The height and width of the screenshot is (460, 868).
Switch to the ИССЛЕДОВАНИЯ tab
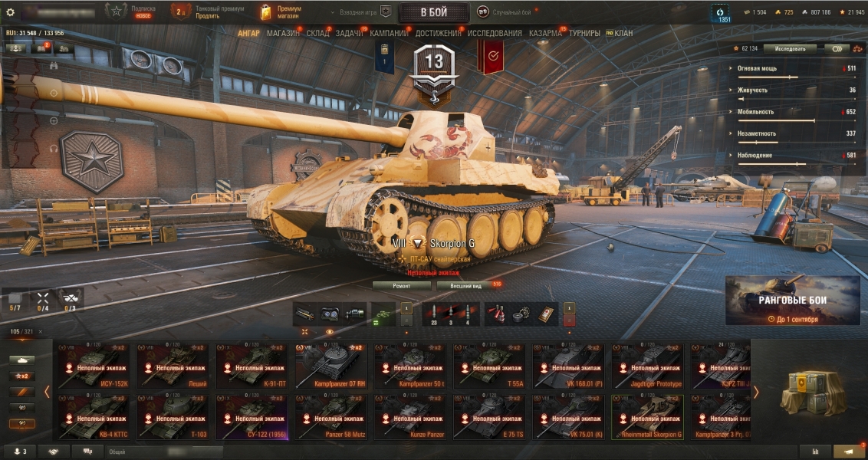coord(495,33)
